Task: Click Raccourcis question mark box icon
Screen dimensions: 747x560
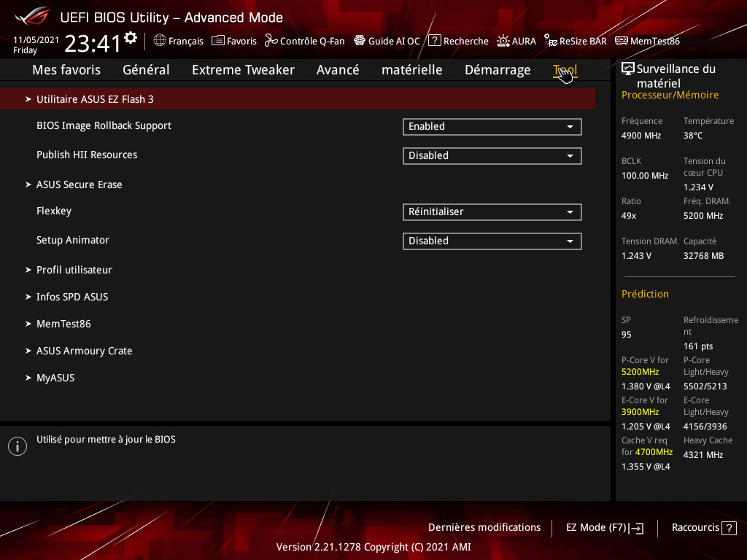Action: pyautogui.click(x=729, y=528)
